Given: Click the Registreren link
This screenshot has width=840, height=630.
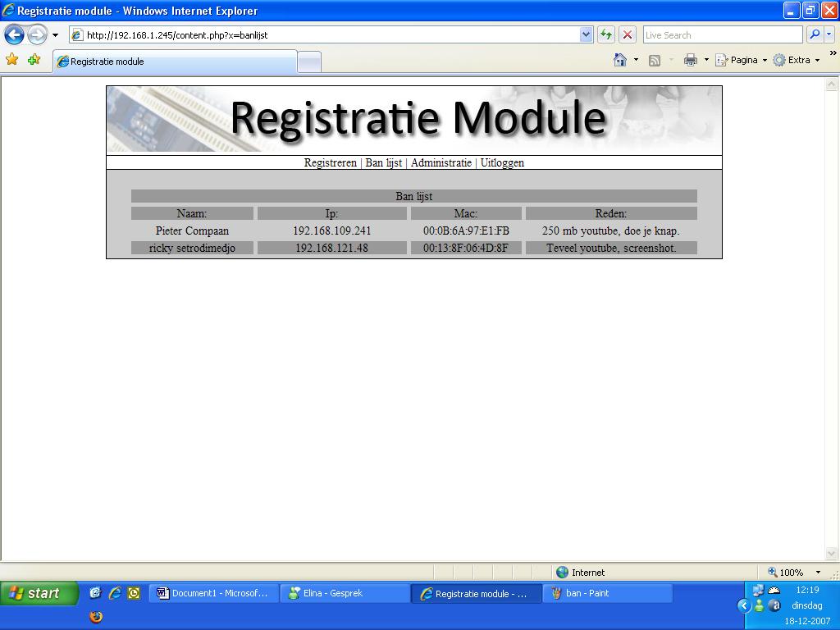Looking at the screenshot, I should (330, 162).
